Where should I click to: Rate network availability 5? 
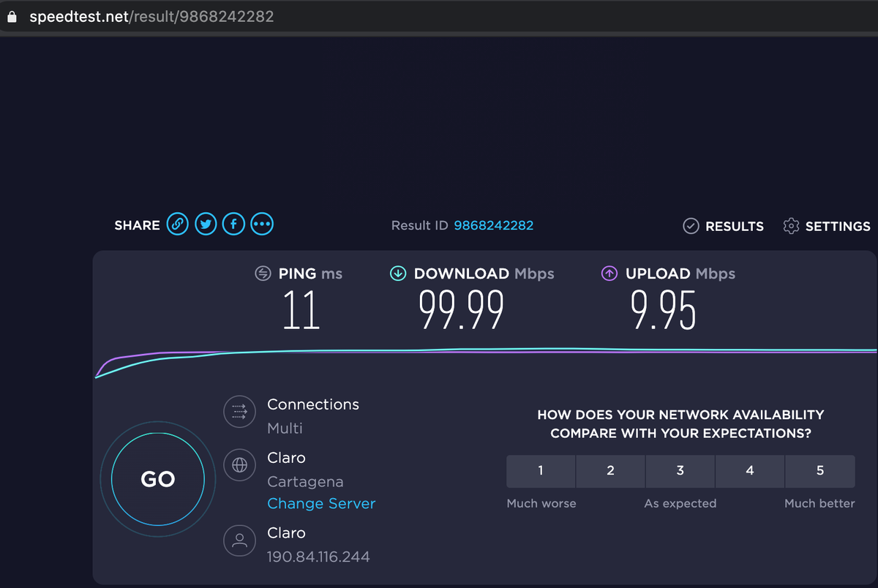[820, 471]
